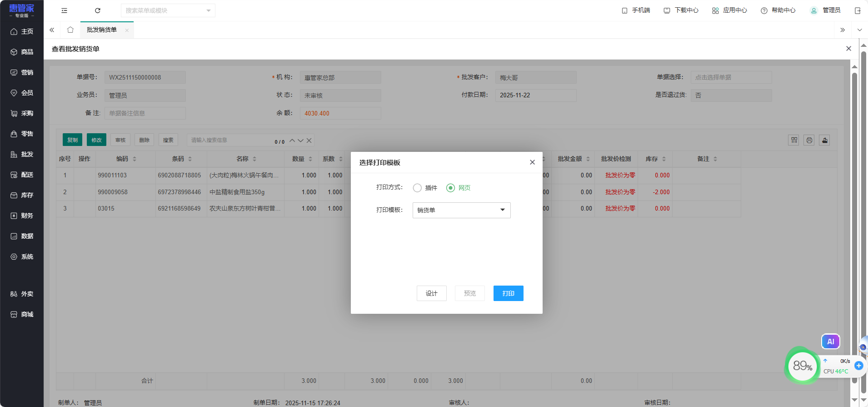Switch to the 批发销货单 tab
Viewport: 868px width, 407px height.
102,30
